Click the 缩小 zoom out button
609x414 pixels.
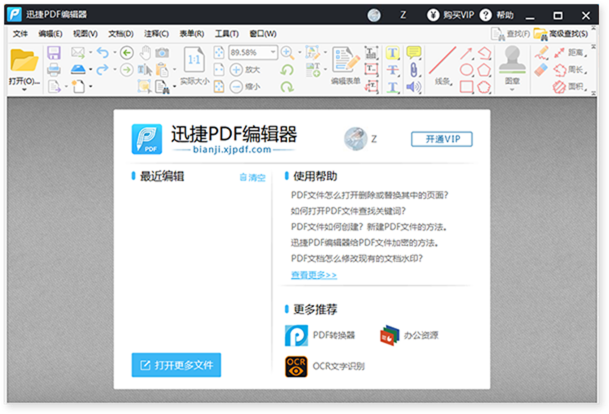point(245,87)
